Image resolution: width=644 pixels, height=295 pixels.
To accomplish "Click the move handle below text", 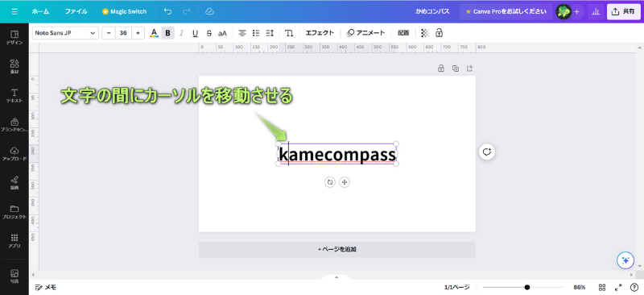I will (x=345, y=182).
